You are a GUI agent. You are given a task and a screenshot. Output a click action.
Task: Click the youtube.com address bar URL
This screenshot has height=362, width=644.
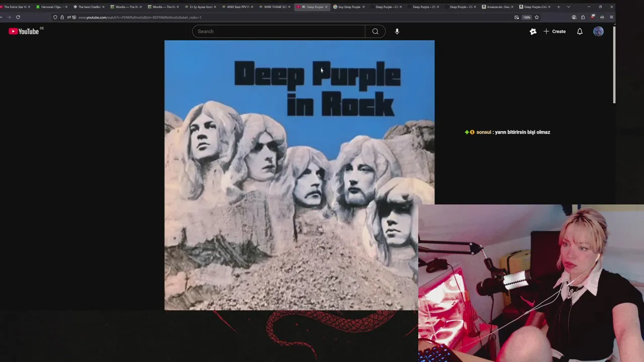click(140, 17)
